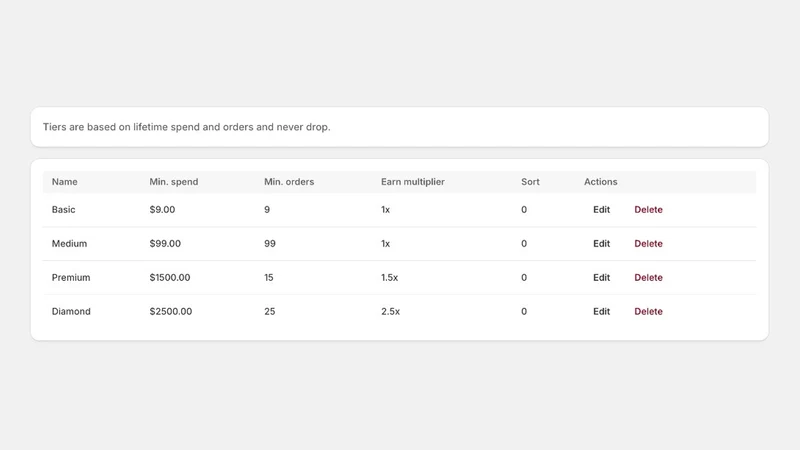Delete the Diamond tier
Viewport: 800px width, 450px height.
tap(648, 312)
